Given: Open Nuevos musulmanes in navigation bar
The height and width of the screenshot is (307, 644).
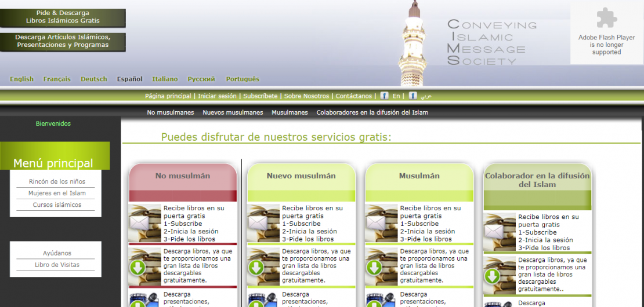Looking at the screenshot, I should (233, 112).
